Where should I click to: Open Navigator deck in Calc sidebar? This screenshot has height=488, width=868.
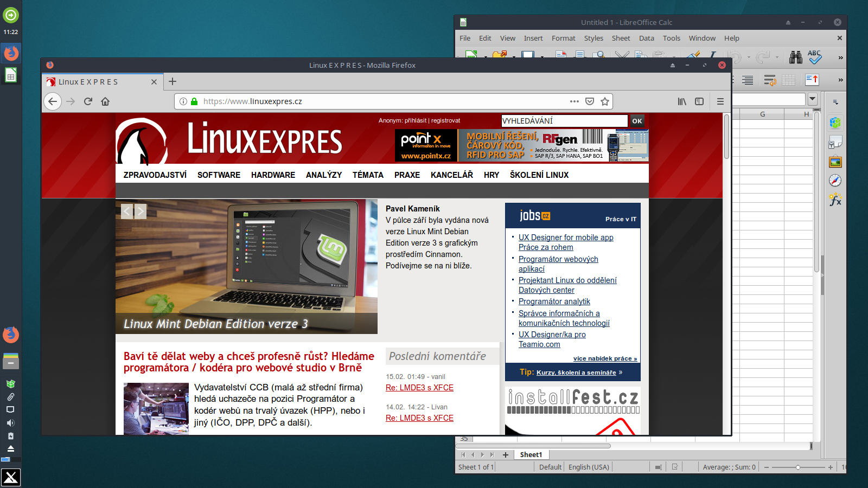pos(835,181)
